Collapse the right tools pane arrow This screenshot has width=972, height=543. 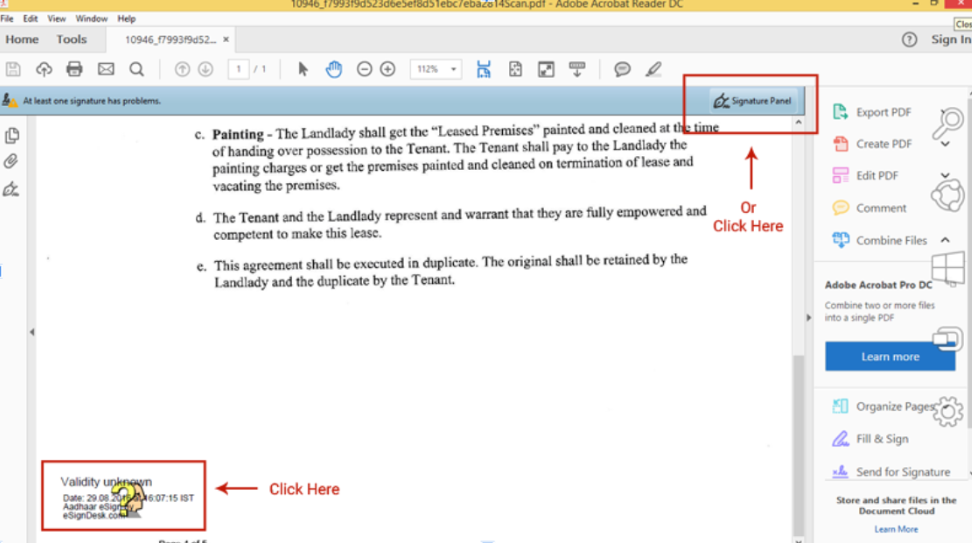click(809, 318)
